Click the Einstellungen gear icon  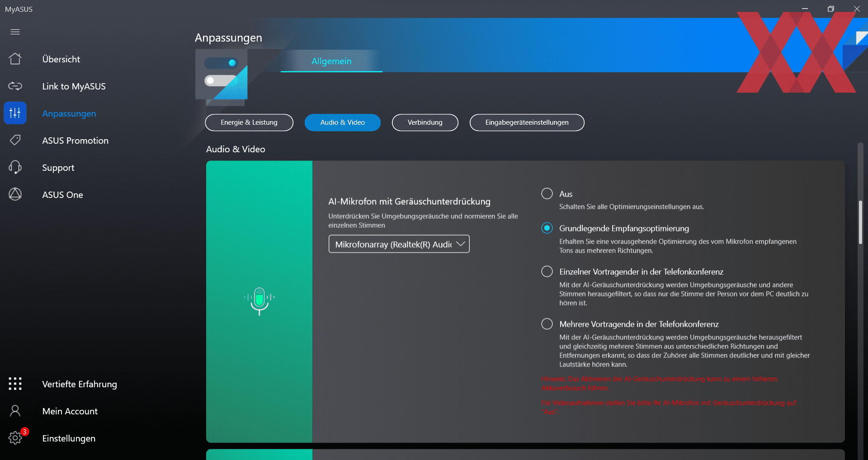coord(15,438)
